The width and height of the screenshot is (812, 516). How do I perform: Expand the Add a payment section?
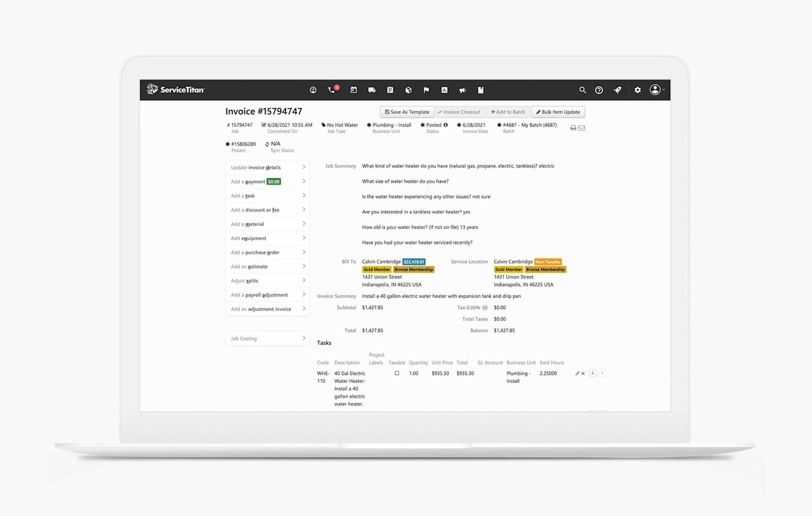tap(267, 181)
